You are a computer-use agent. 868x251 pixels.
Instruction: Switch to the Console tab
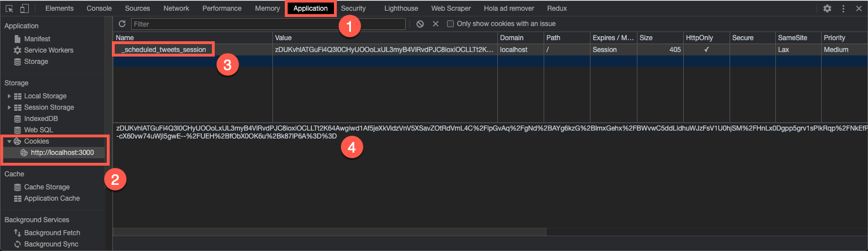pos(99,8)
